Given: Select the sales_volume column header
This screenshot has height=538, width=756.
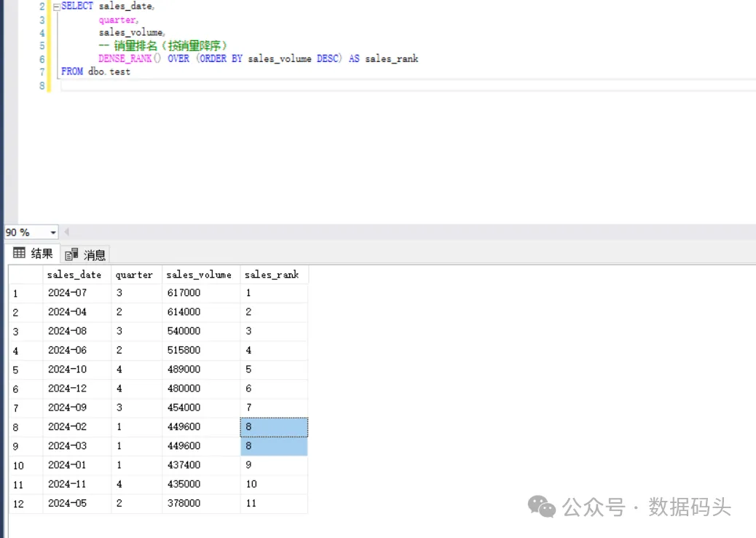Looking at the screenshot, I should click(201, 275).
